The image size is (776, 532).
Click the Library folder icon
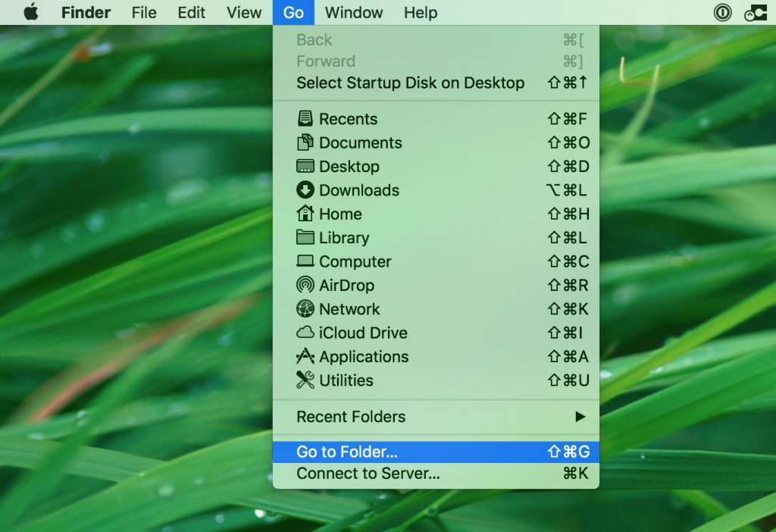pos(305,238)
